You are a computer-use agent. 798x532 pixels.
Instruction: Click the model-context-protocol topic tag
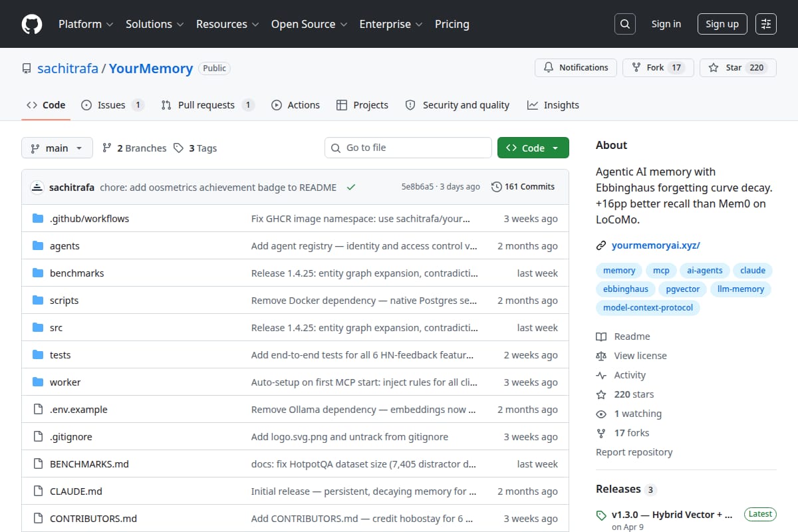(x=648, y=308)
